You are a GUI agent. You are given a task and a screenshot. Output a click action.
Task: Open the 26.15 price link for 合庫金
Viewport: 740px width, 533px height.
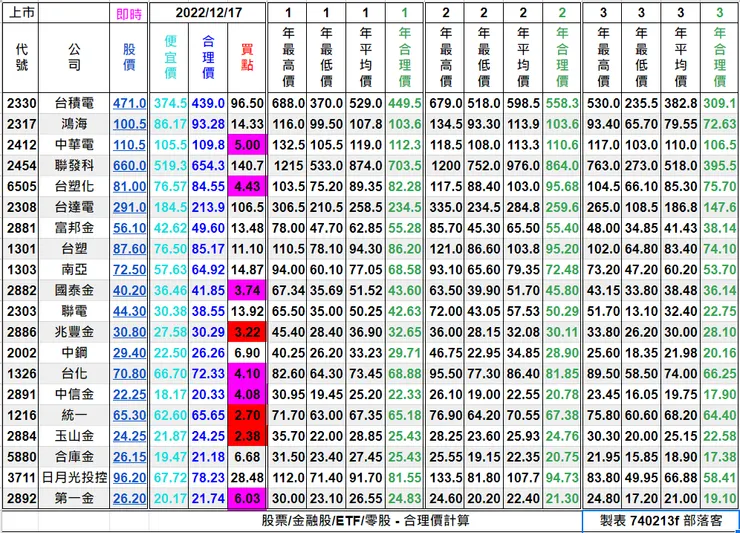129,457
